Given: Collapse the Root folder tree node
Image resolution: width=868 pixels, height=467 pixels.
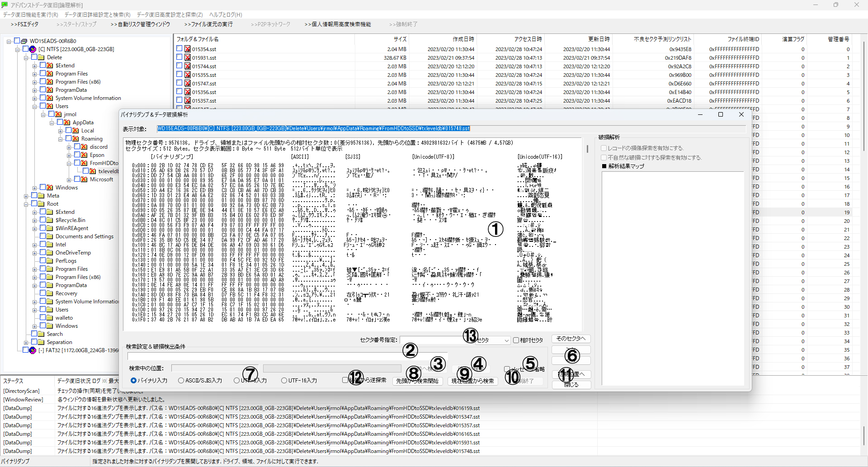Looking at the screenshot, I should coord(26,204).
